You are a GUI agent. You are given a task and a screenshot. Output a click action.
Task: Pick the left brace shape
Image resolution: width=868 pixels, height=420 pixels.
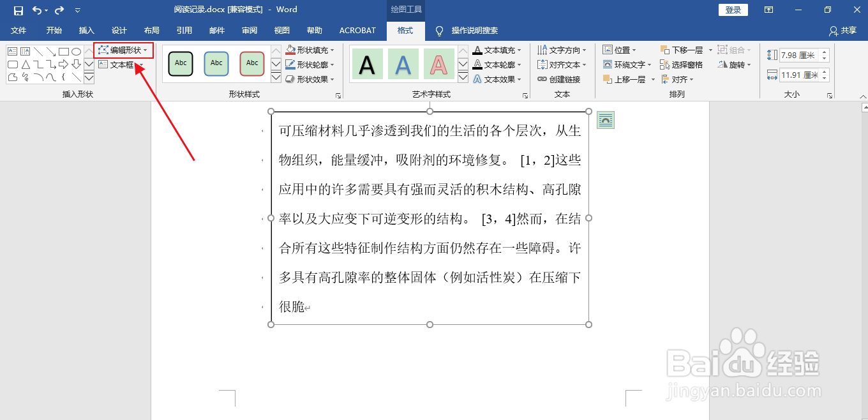64,77
